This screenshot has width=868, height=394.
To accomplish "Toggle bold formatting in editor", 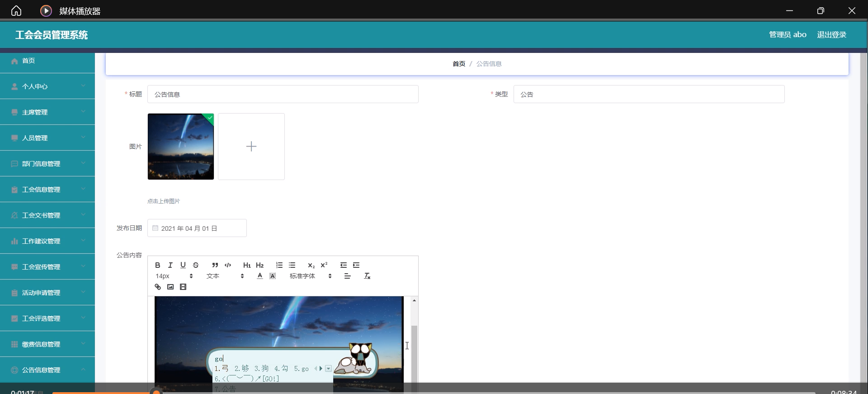I will coord(158,265).
